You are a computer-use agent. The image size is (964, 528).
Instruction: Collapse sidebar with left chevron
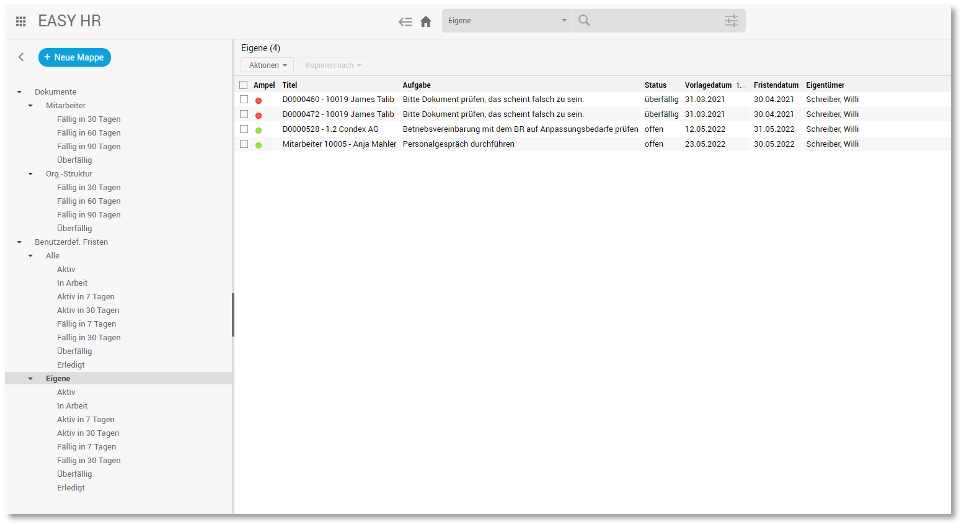pyautogui.click(x=22, y=57)
